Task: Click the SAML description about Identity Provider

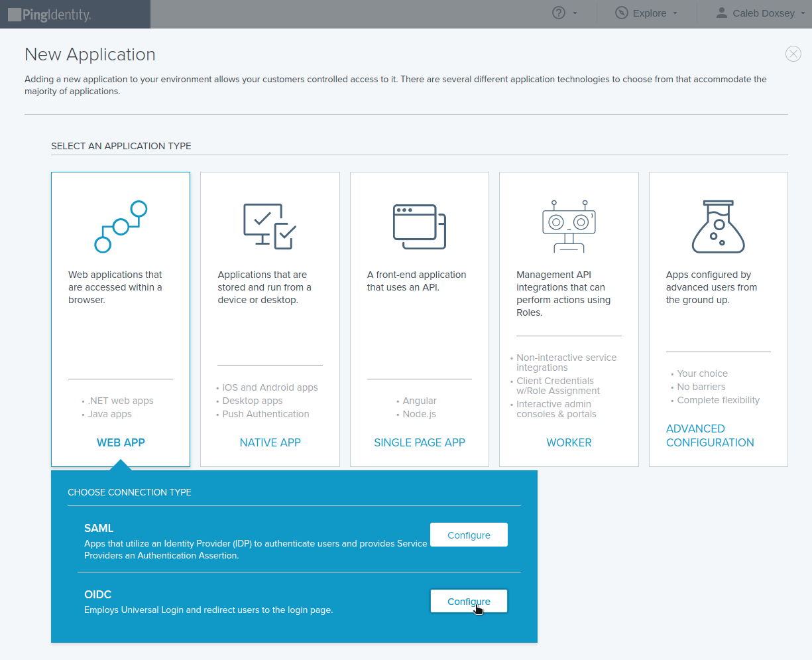Action: point(256,549)
